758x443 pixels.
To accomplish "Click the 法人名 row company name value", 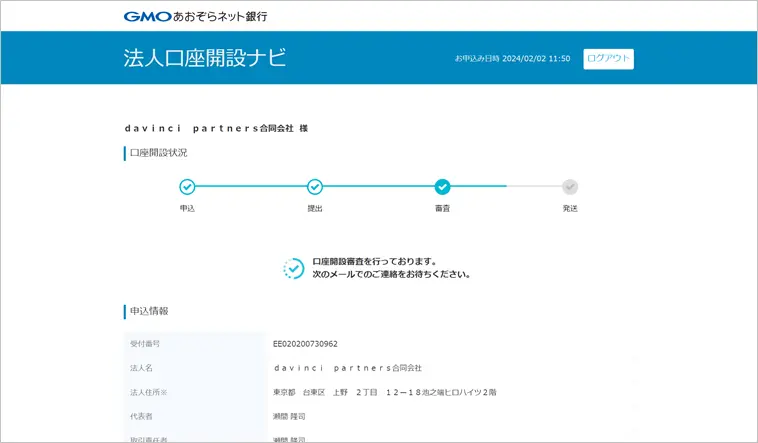I will [x=347, y=368].
